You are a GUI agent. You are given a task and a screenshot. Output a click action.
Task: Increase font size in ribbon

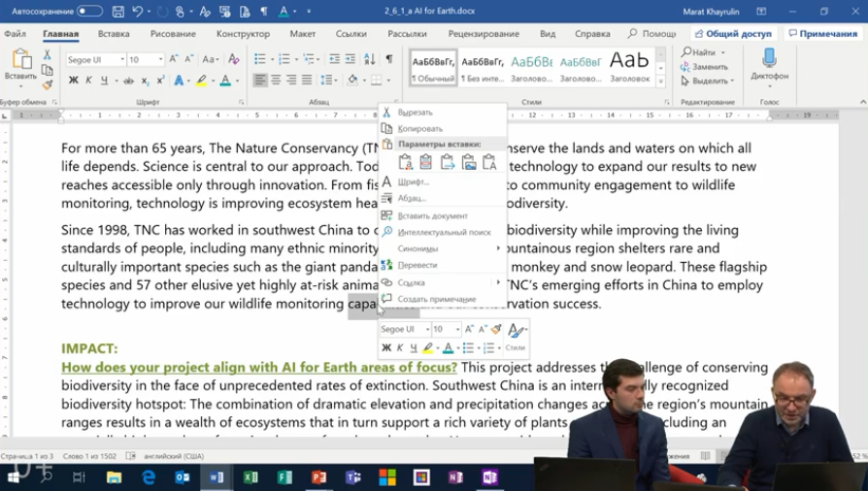[174, 59]
